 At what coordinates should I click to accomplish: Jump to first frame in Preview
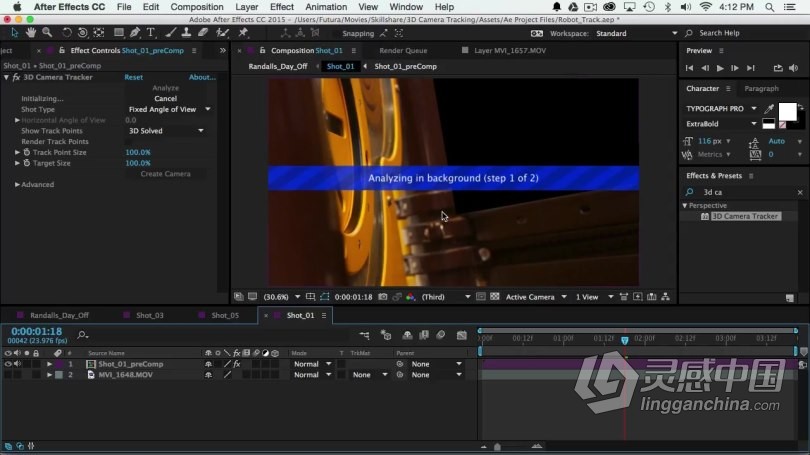coord(689,68)
